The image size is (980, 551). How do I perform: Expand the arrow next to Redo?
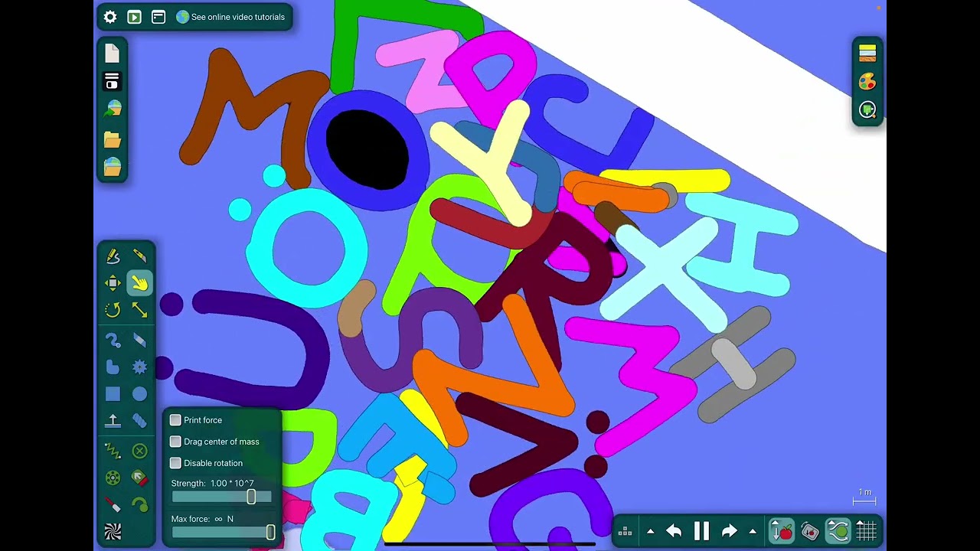coord(753,531)
